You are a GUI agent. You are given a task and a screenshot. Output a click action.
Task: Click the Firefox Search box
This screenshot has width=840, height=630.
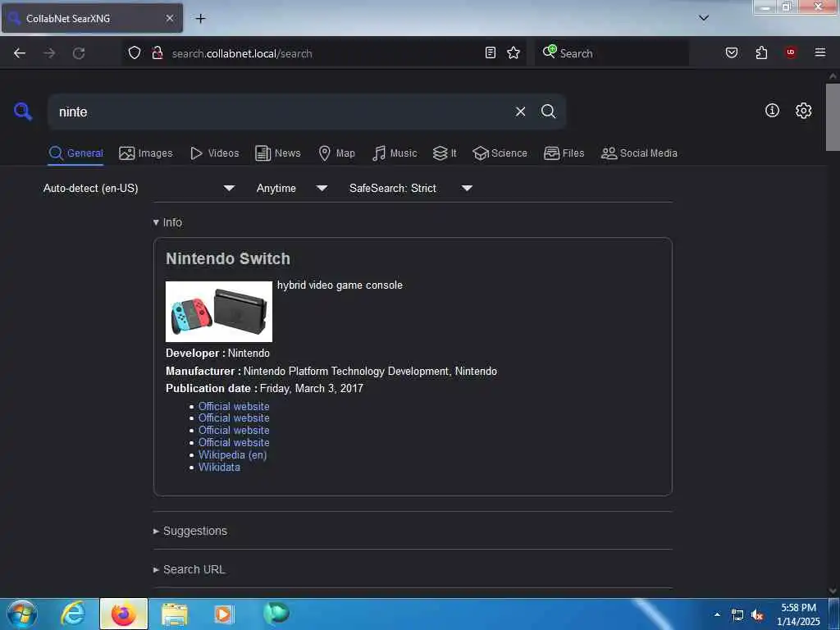pyautogui.click(x=612, y=53)
